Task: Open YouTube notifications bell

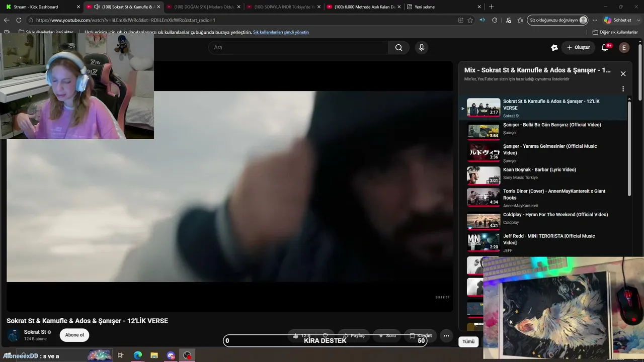Action: click(605, 48)
